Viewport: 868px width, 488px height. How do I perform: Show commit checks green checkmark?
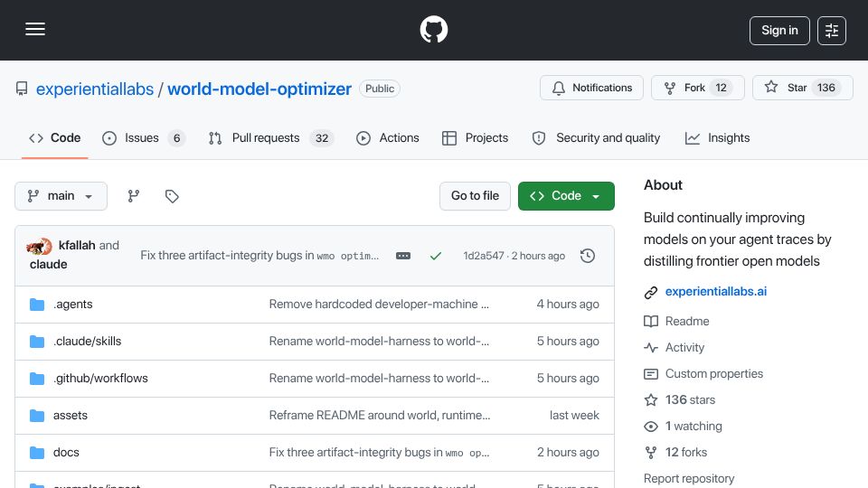click(x=436, y=256)
